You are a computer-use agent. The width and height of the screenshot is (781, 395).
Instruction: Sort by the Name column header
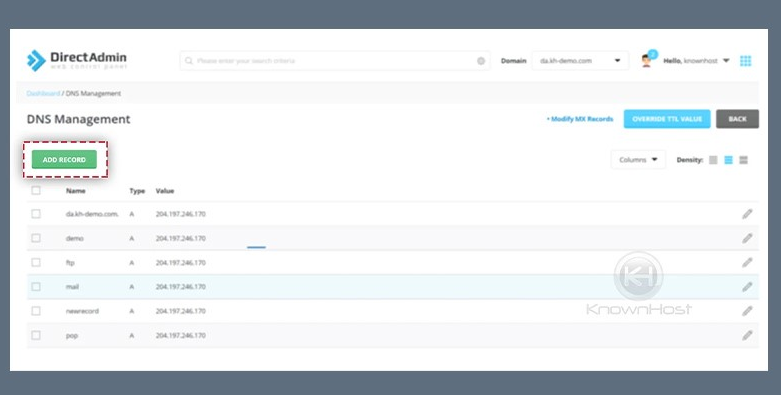click(76, 191)
